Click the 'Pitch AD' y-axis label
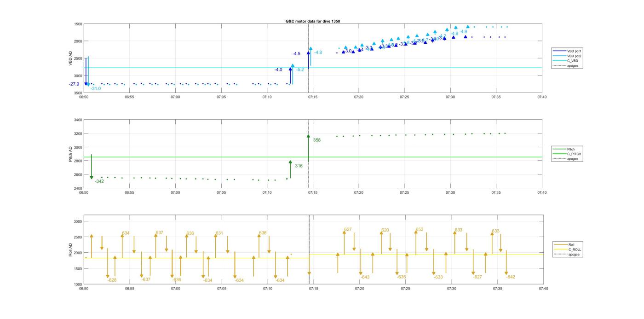 tap(70, 154)
